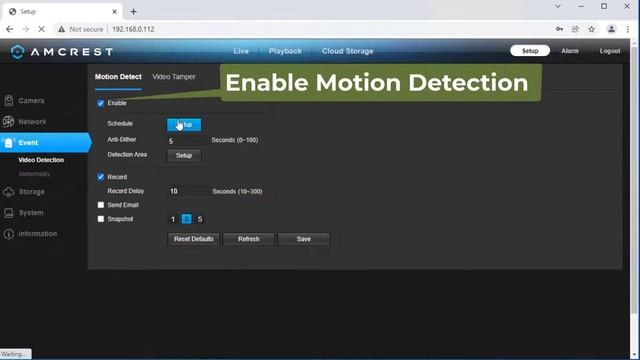640x360 pixels.
Task: Switch to the Video Tamper tab
Action: [x=174, y=77]
